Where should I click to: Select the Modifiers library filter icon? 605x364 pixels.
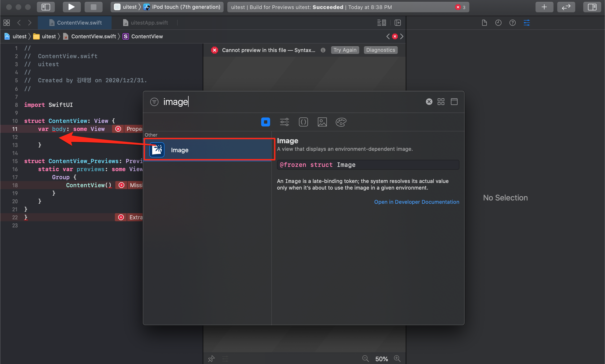coord(284,122)
